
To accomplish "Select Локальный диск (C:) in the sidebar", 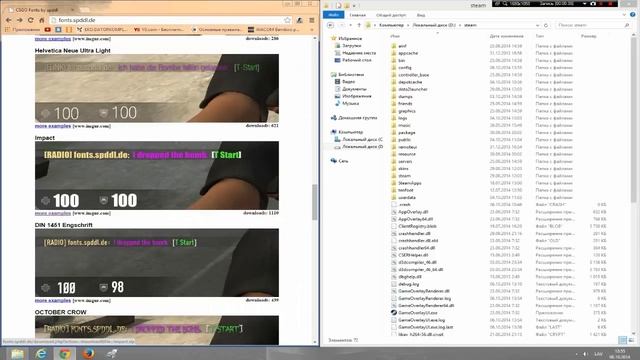I will (x=362, y=140).
